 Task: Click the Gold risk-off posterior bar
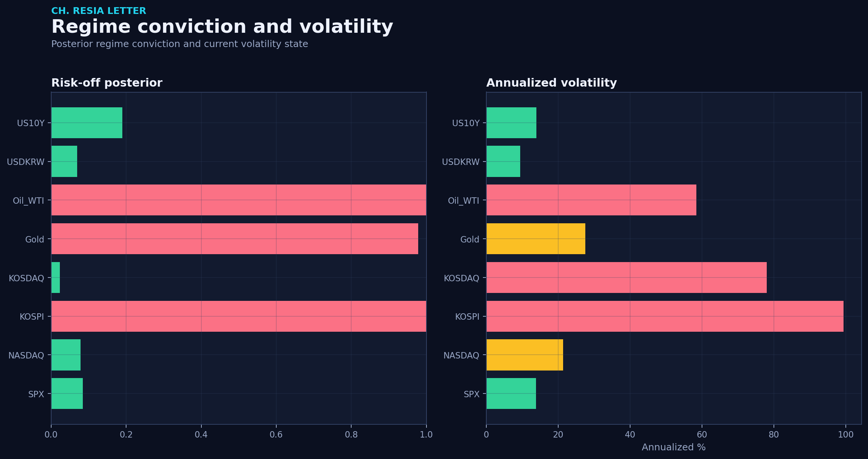235,239
